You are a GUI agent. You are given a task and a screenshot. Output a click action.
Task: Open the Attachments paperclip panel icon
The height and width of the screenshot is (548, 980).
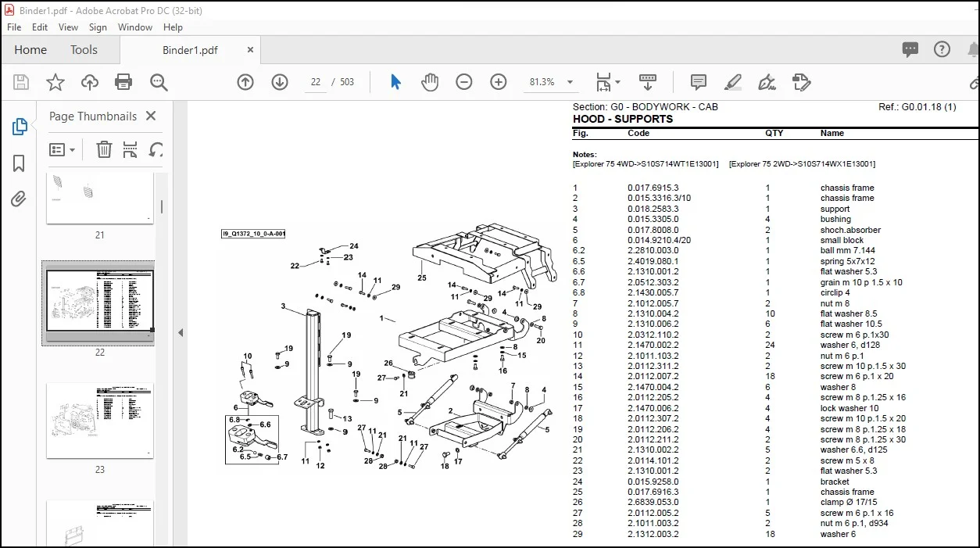19,199
